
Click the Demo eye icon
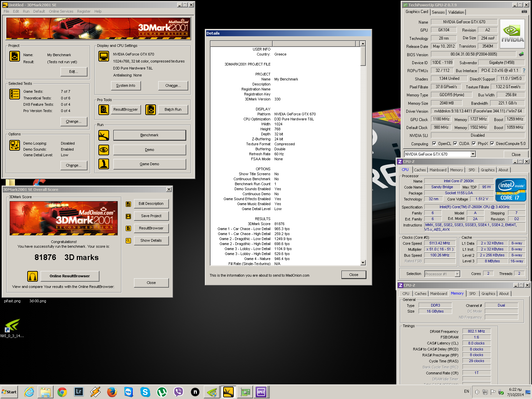[104, 150]
